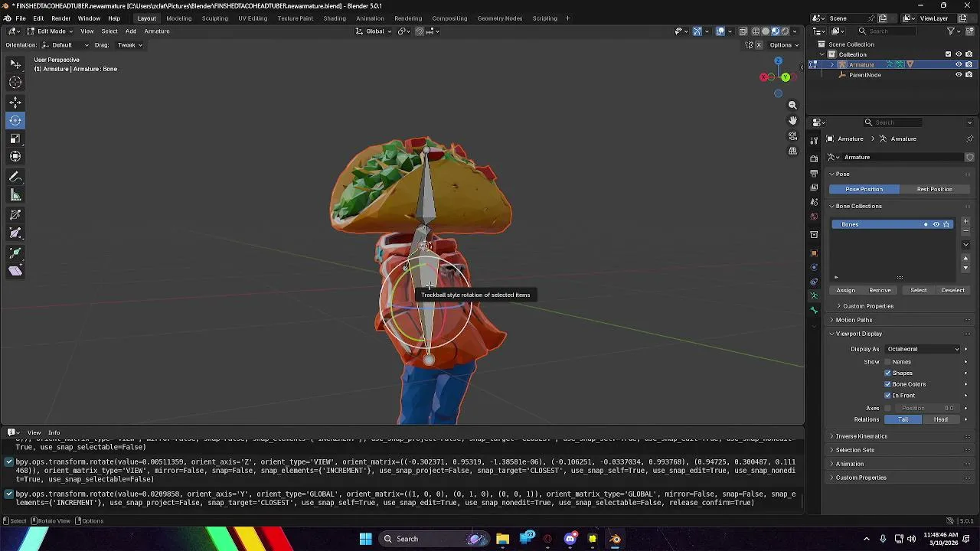Viewport: 980px width, 551px height.
Task: Select the Shear tool at toolbar bottom
Action: [x=15, y=271]
